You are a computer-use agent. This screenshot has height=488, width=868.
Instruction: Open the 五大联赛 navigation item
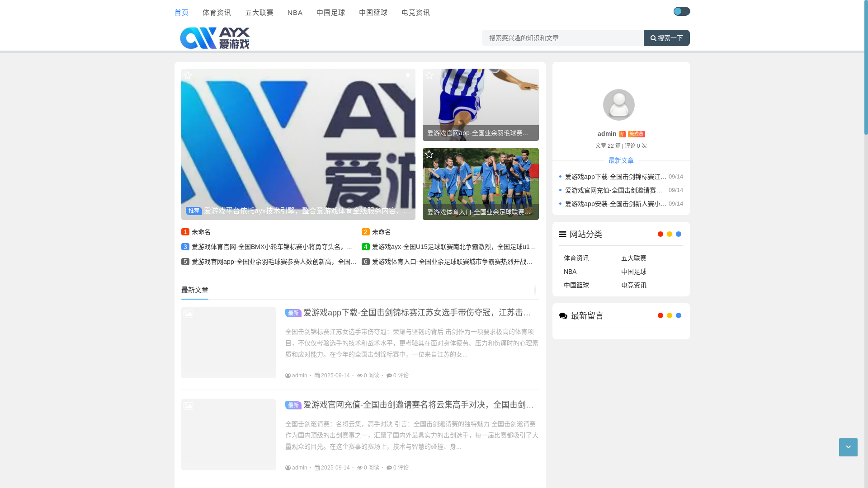(259, 13)
